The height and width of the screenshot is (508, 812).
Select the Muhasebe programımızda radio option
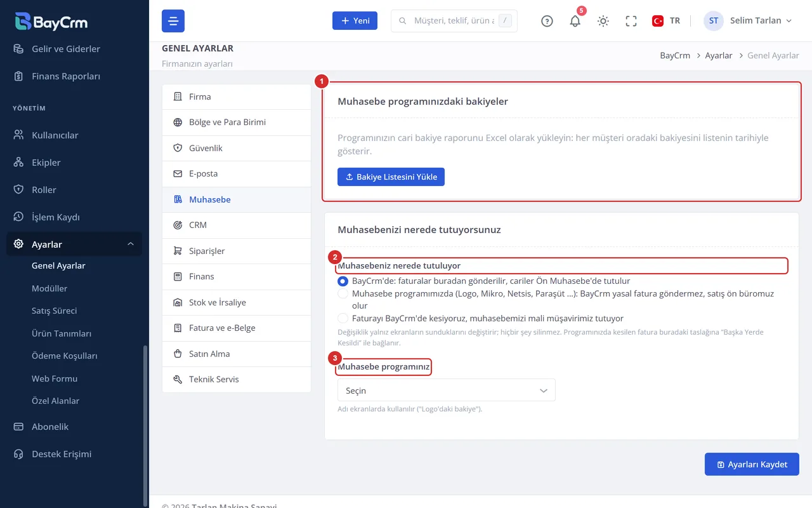pyautogui.click(x=343, y=294)
